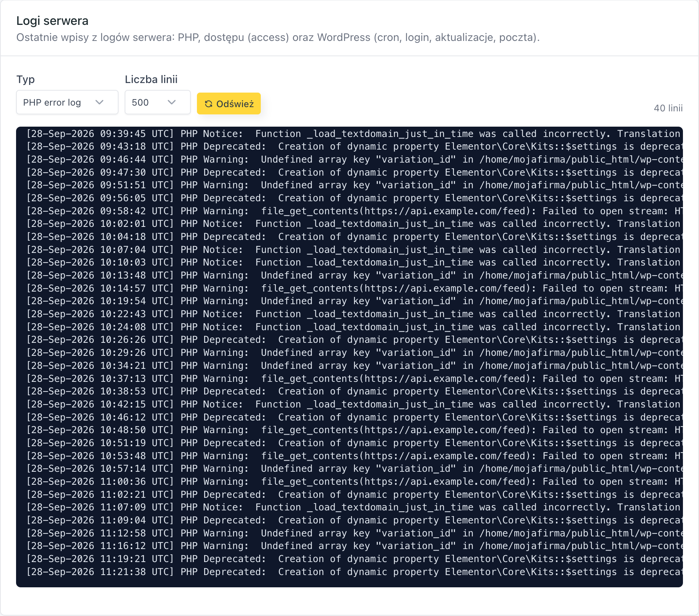The width and height of the screenshot is (699, 616).
Task: Select log line timestamped 09:58:42
Action: tap(354, 211)
